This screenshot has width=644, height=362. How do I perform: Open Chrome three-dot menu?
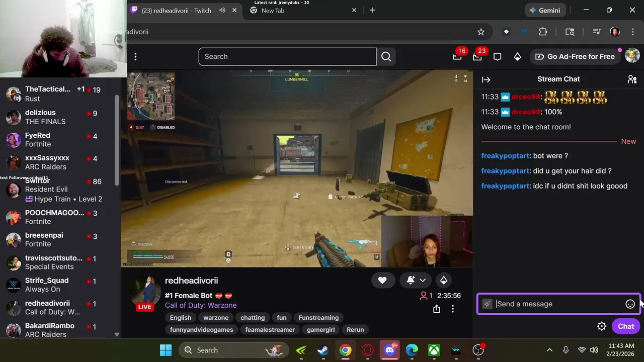(633, 32)
